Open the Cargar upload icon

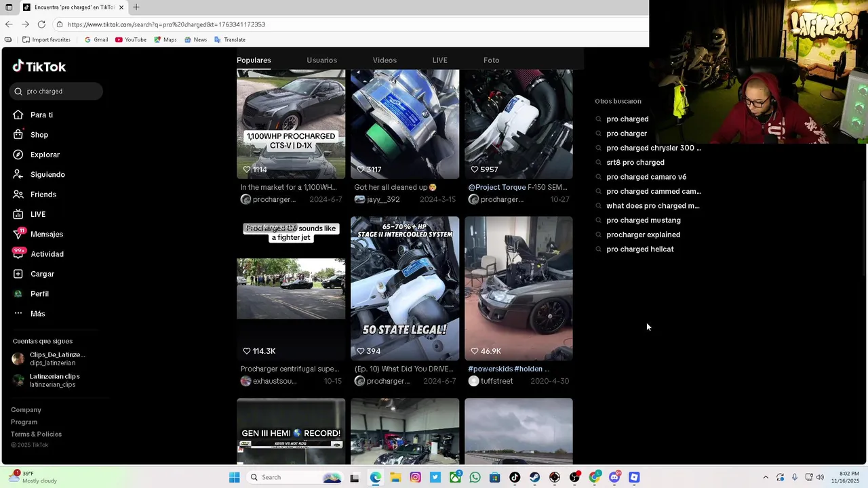tap(18, 274)
